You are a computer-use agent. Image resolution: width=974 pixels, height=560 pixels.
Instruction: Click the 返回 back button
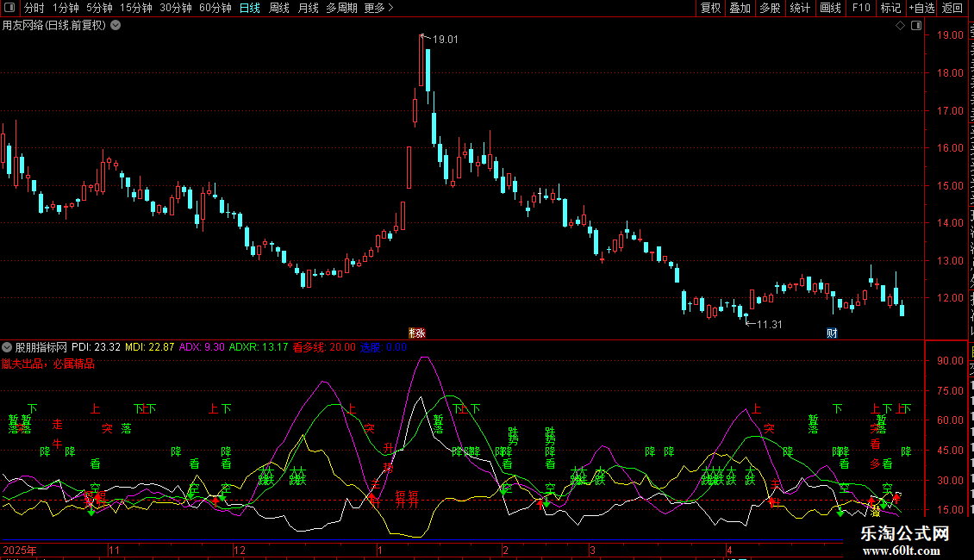(952, 8)
